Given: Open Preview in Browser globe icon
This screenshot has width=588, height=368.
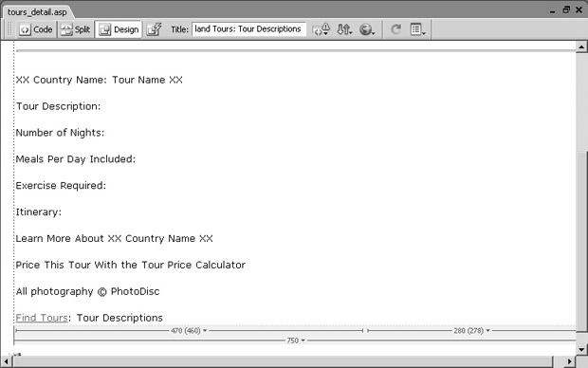Looking at the screenshot, I should click(367, 29).
